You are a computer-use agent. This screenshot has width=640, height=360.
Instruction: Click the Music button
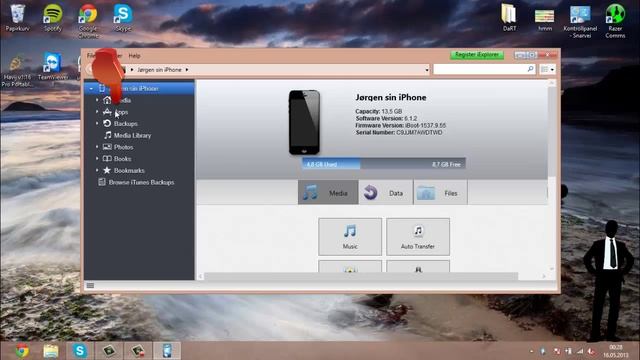point(350,237)
